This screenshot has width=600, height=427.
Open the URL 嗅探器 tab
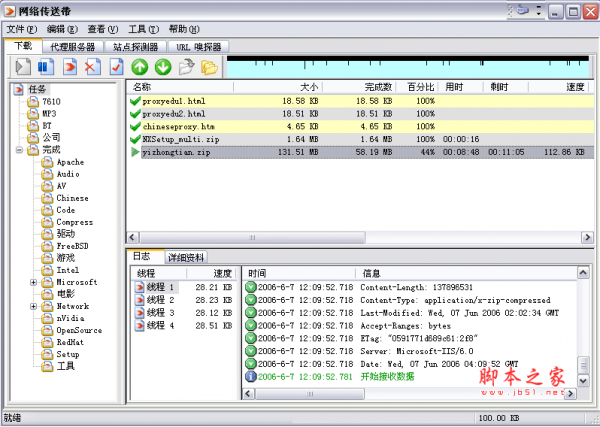tap(198, 46)
